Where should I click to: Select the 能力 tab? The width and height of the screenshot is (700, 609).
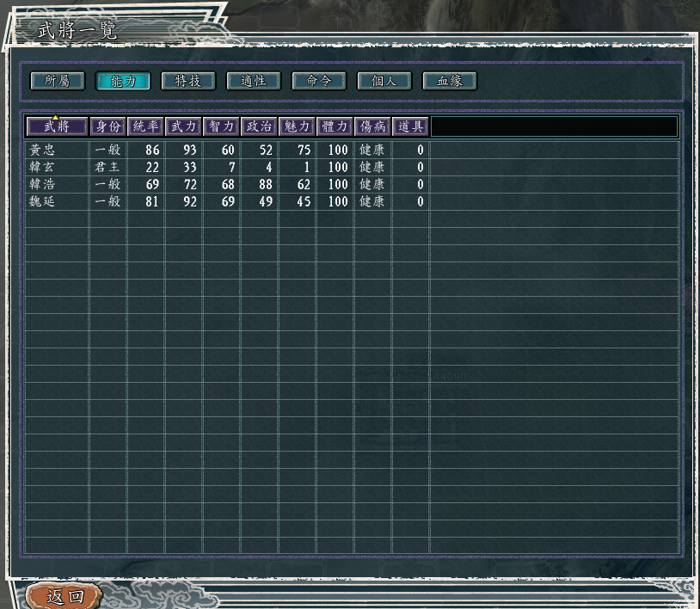[x=123, y=81]
